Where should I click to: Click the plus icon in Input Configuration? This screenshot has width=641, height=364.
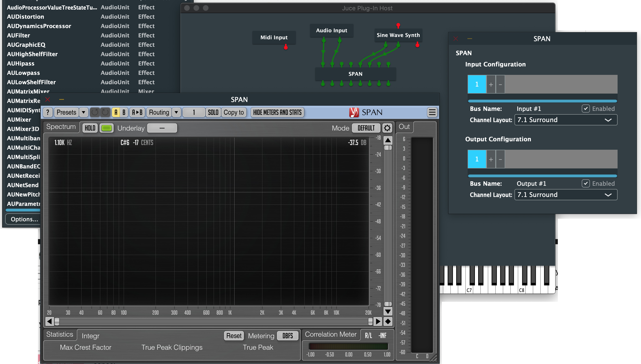[491, 84]
